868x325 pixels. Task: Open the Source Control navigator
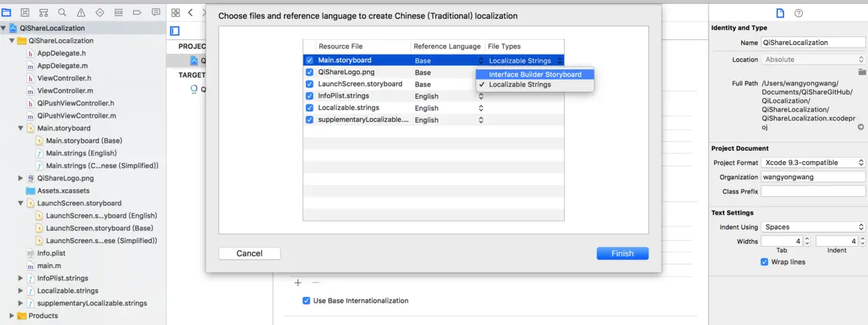pos(25,13)
